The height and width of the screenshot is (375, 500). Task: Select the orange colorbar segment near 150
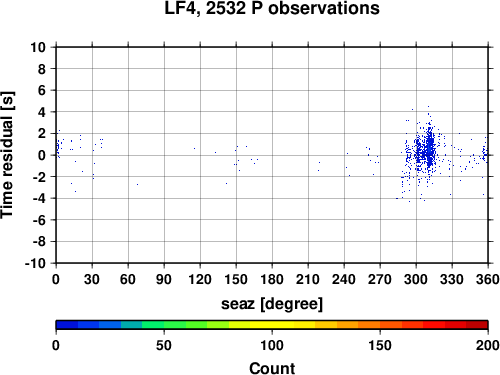pos(369,325)
